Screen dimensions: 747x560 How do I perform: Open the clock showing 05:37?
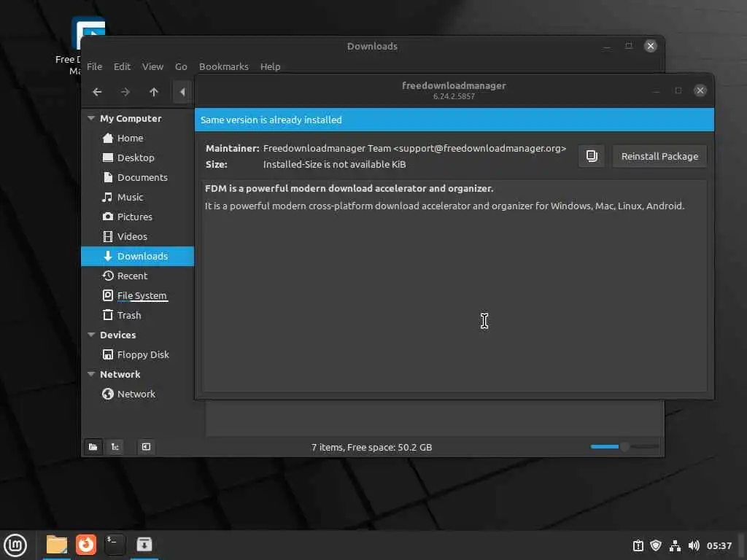(719, 545)
